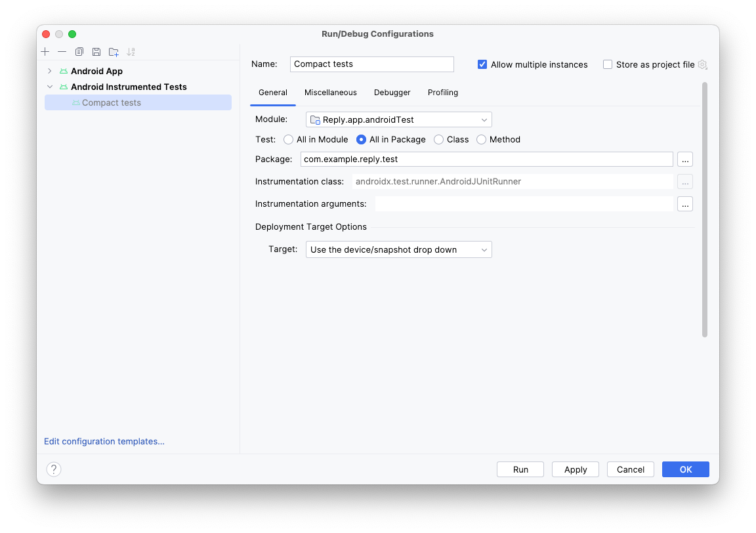The width and height of the screenshot is (756, 533).
Task: Open Edit configuration templates link
Action: click(104, 442)
